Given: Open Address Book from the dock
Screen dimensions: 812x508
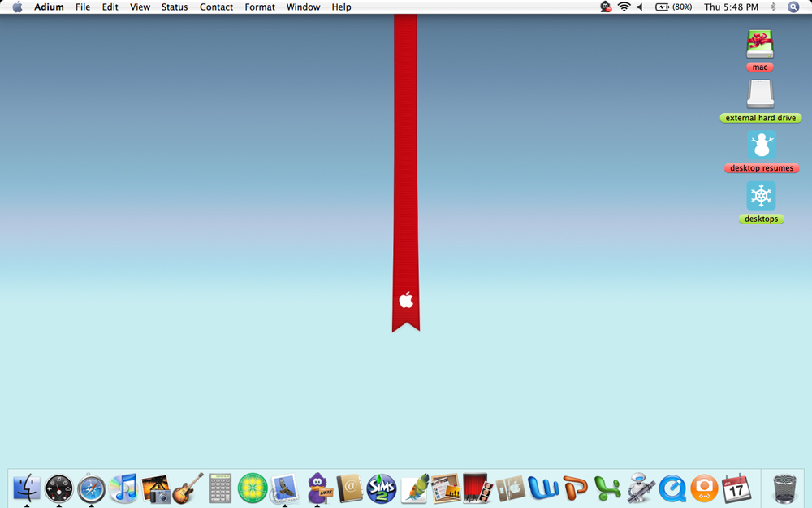Looking at the screenshot, I should [x=349, y=488].
